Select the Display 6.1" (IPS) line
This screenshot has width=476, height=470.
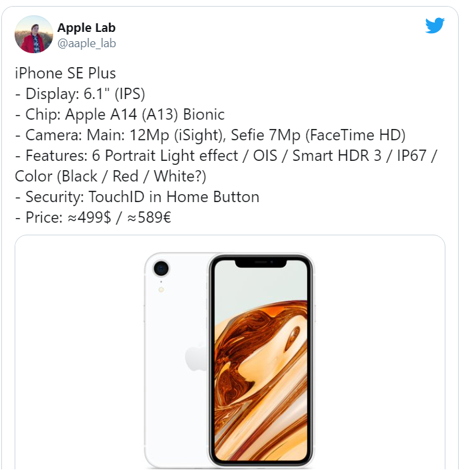[80, 94]
